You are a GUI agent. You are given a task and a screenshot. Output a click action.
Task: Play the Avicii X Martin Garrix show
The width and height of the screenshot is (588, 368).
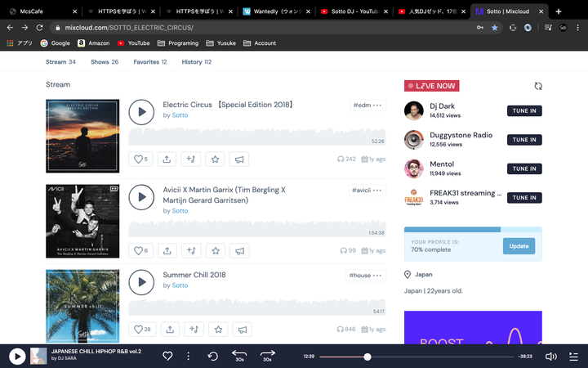coord(141,197)
